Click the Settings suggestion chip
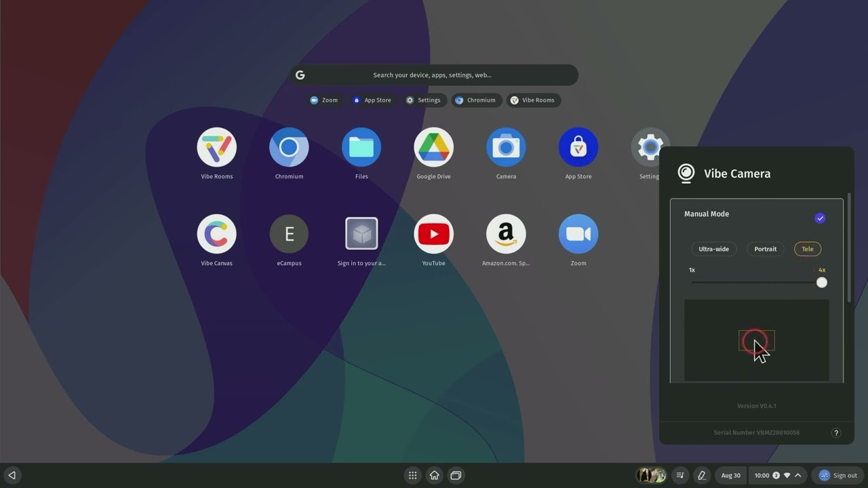Screen dimensions: 868x488 coord(423,100)
